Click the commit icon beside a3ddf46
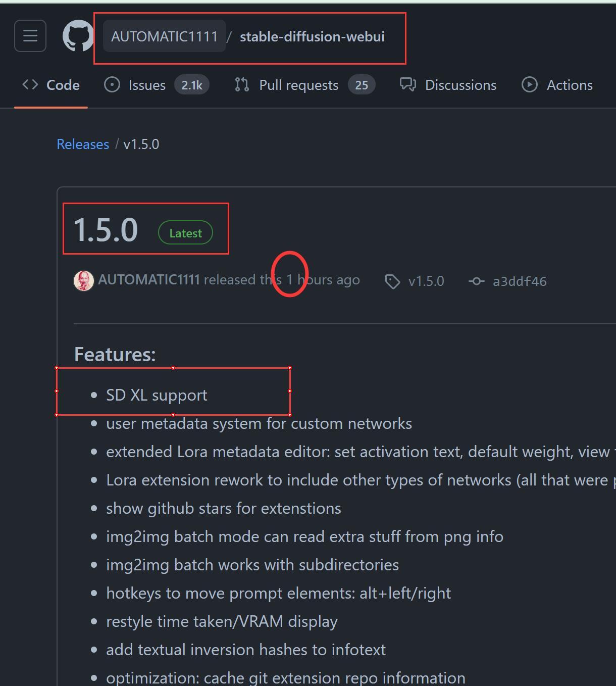Image resolution: width=616 pixels, height=686 pixels. pos(477,281)
